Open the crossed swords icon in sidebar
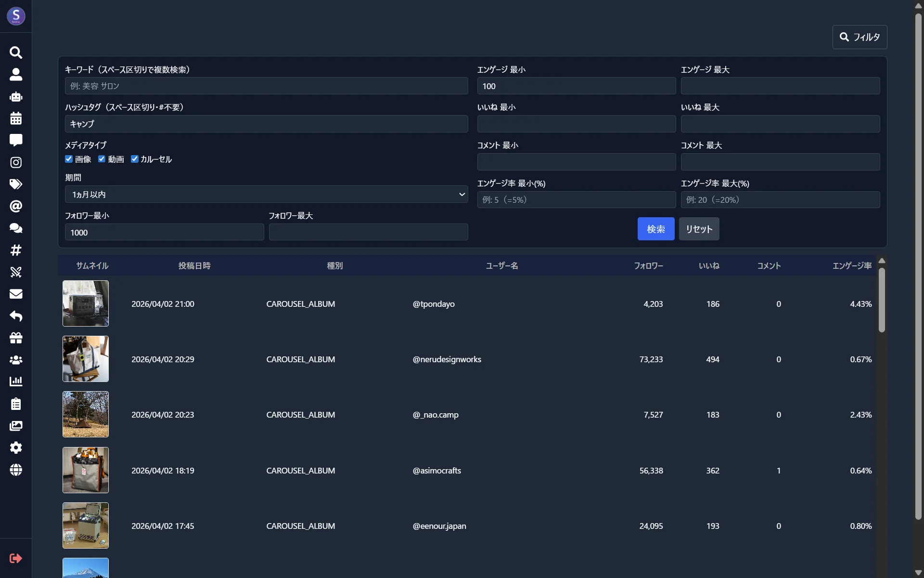 pyautogui.click(x=16, y=272)
